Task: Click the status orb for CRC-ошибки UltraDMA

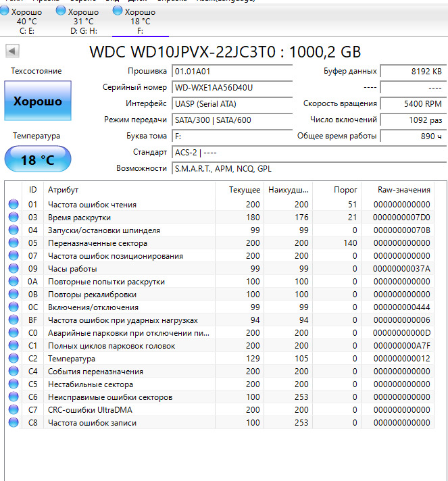Action: (14, 410)
